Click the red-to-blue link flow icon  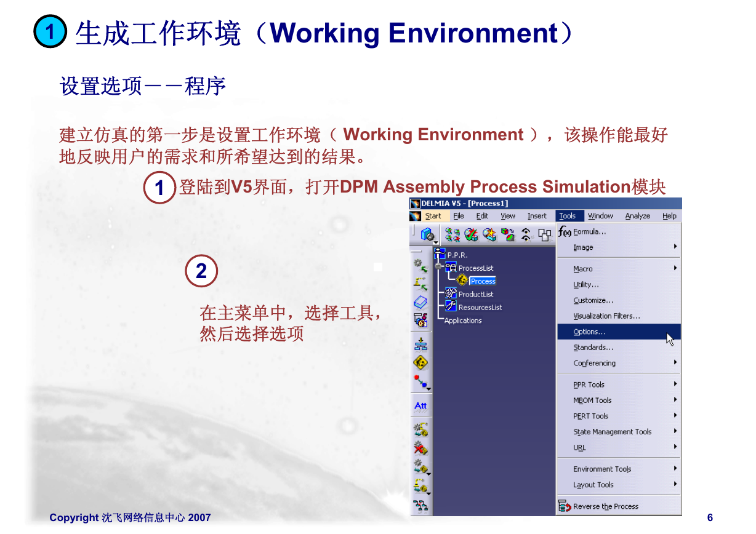[420, 381]
